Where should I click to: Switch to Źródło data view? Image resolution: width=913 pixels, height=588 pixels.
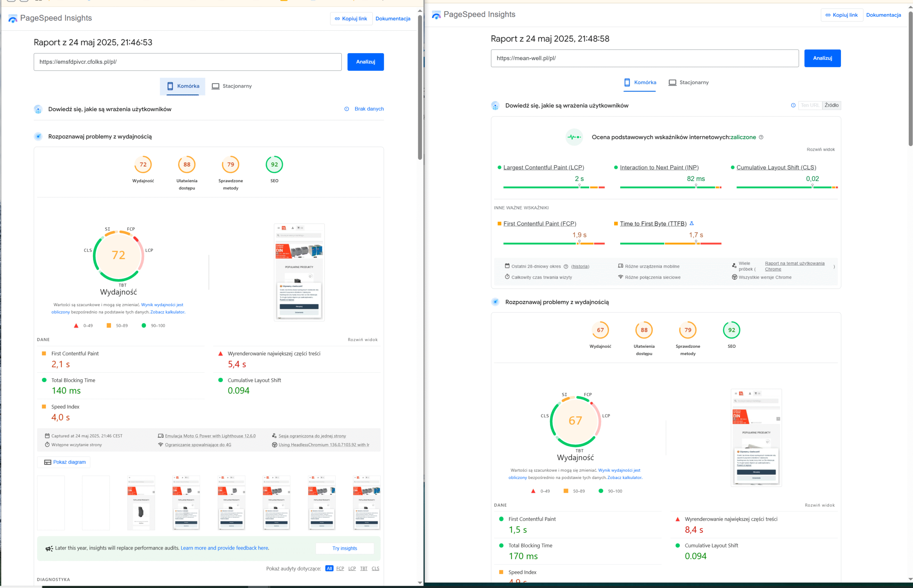pyautogui.click(x=831, y=105)
